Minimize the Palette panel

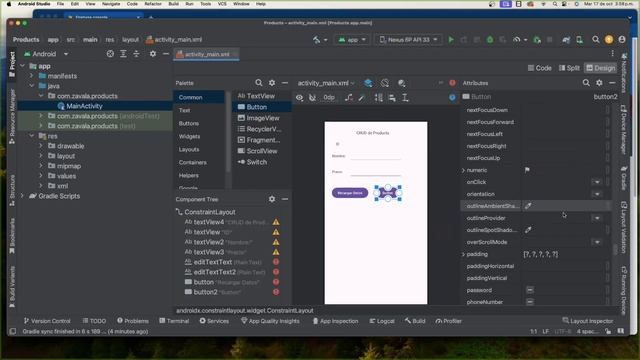pos(285,83)
